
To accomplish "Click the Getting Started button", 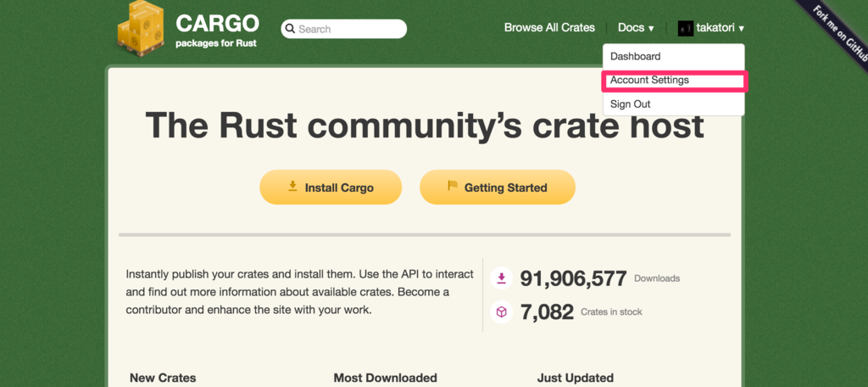I will [498, 188].
